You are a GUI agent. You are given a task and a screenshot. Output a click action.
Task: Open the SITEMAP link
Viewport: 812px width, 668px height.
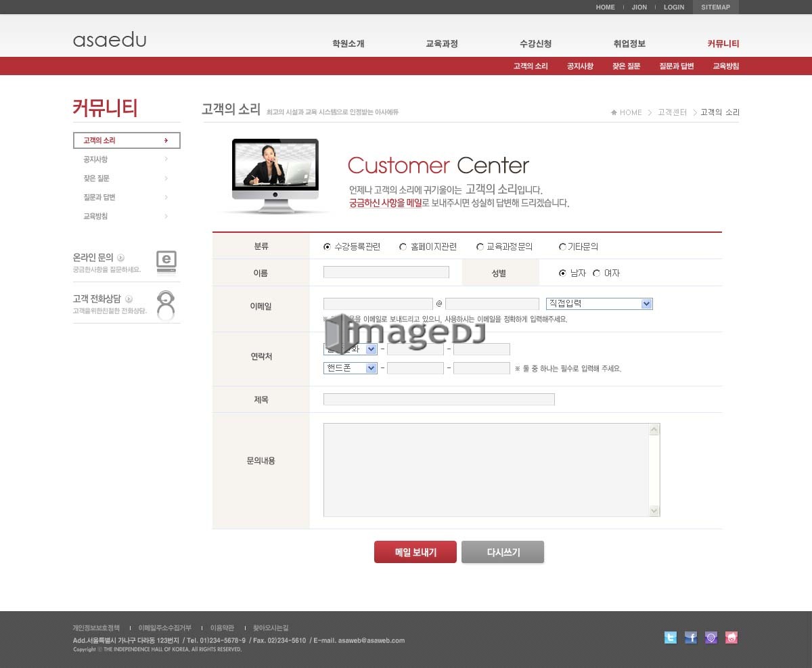click(x=716, y=7)
